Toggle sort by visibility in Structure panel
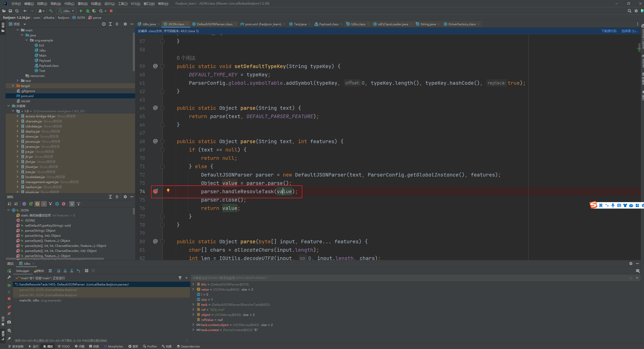The height and width of the screenshot is (349, 644). click(x=9, y=204)
